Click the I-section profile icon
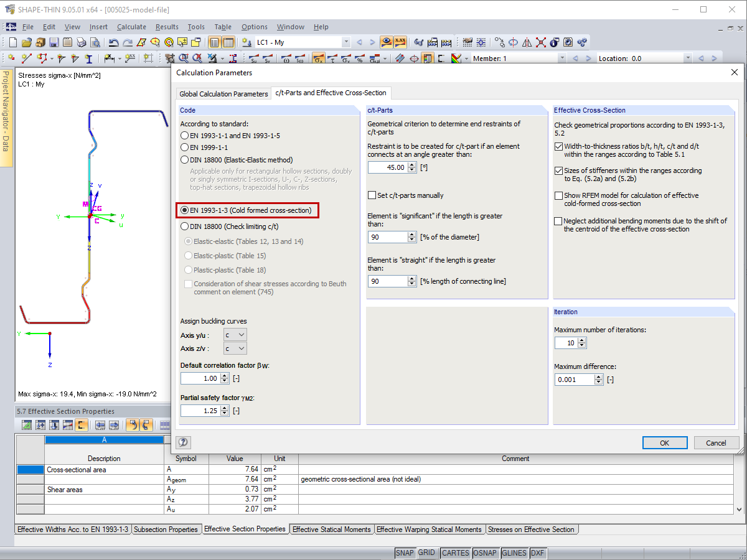Viewport: 747px width, 560px height. 88,58
